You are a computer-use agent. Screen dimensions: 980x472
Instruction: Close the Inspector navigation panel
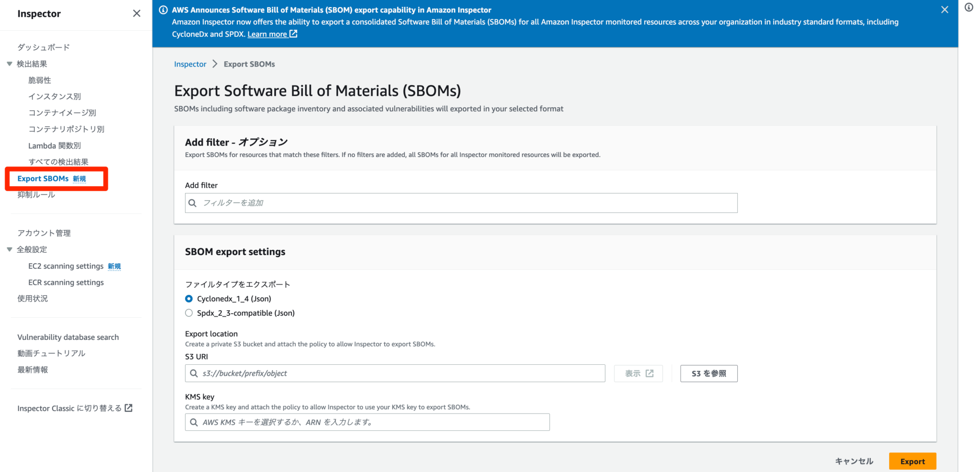click(x=136, y=14)
